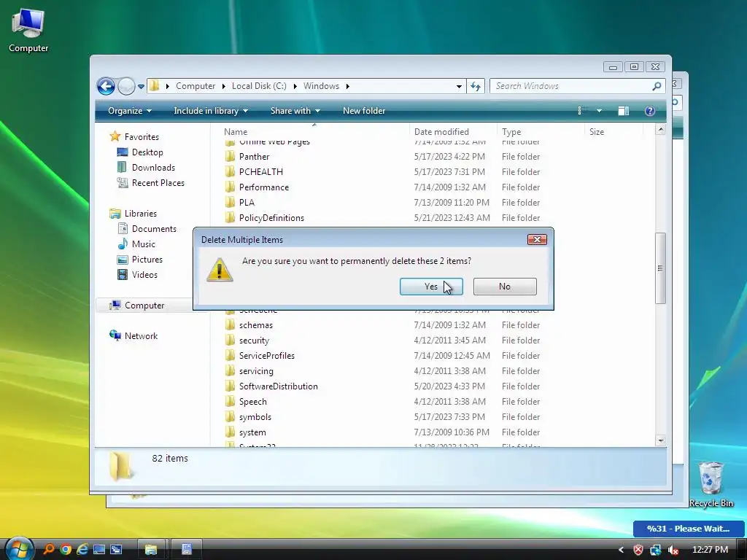Confirm deletion with the Yes button
Image resolution: width=747 pixels, height=560 pixels.
point(431,286)
